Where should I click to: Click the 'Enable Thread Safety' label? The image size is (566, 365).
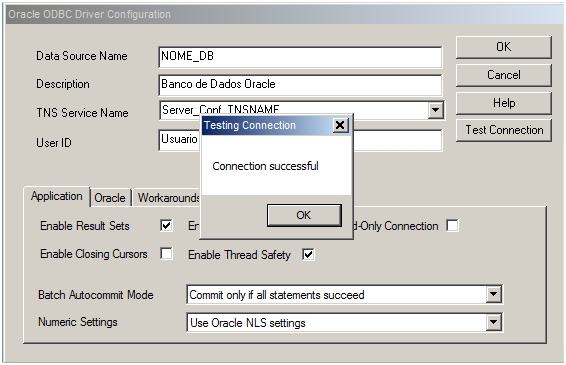coord(239,255)
